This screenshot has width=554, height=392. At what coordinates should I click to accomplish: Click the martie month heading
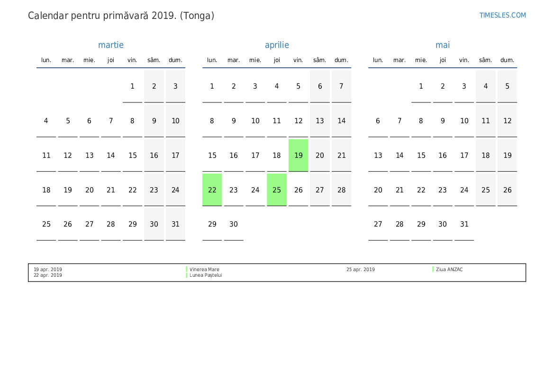click(x=111, y=45)
